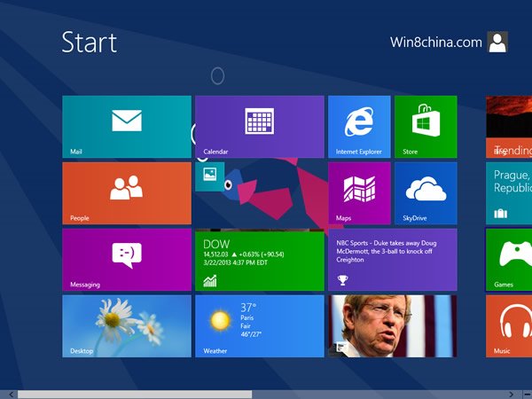Open the NBC Sports news tile

pyautogui.click(x=393, y=260)
